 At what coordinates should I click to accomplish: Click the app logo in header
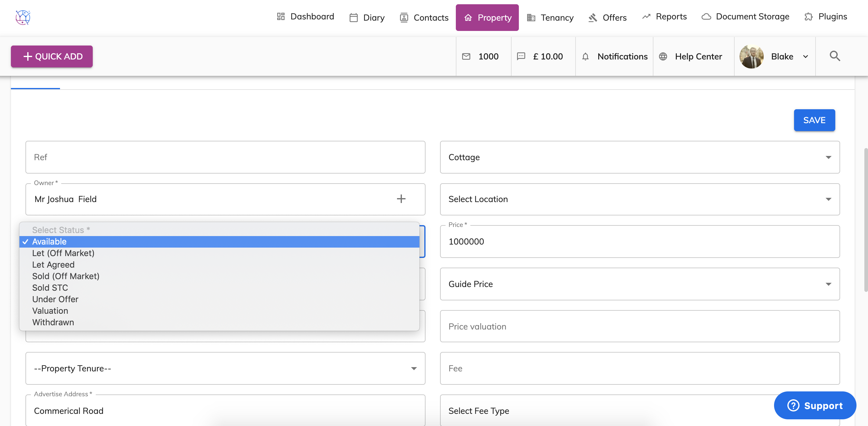coord(23,17)
